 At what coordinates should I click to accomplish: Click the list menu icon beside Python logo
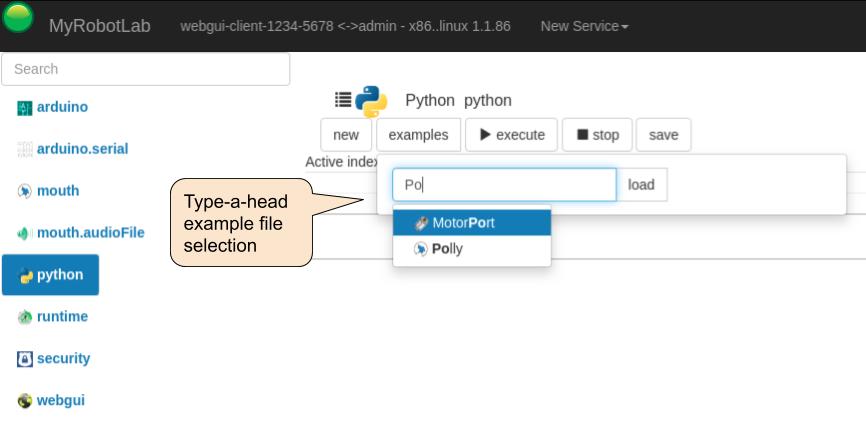click(343, 99)
